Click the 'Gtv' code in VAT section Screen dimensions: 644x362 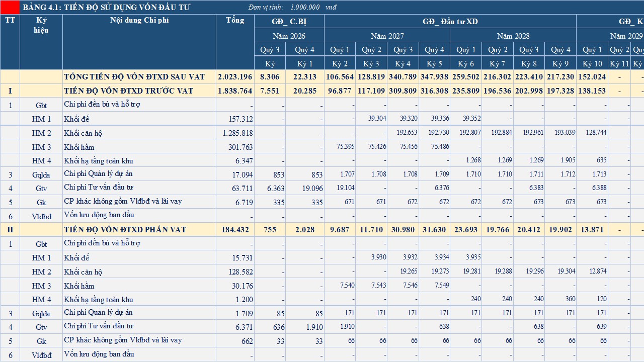(x=41, y=327)
